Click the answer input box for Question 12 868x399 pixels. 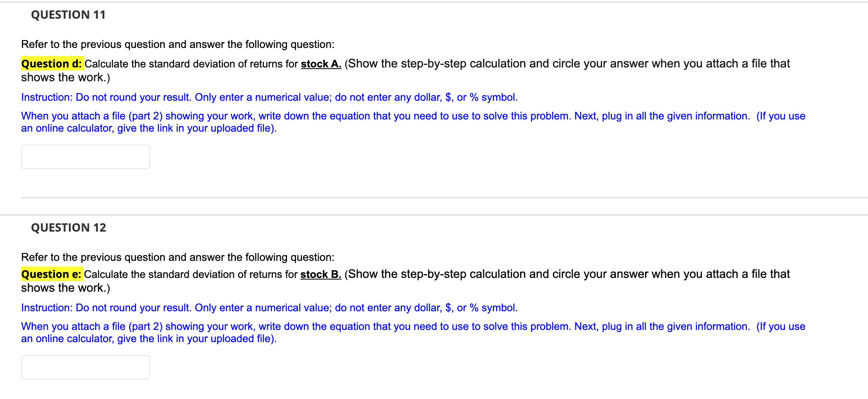click(x=85, y=367)
